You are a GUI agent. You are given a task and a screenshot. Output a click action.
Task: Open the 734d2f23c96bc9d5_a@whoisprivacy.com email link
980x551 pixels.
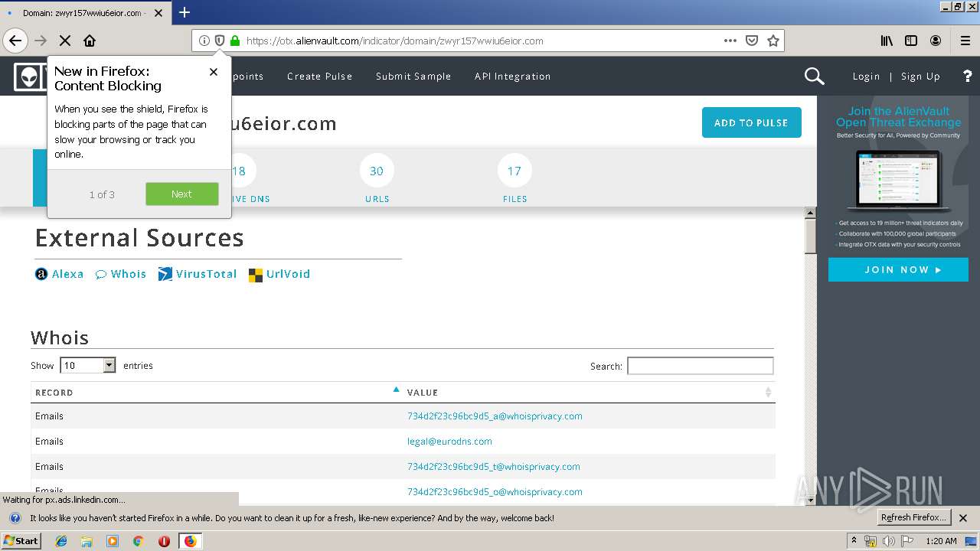[495, 416]
